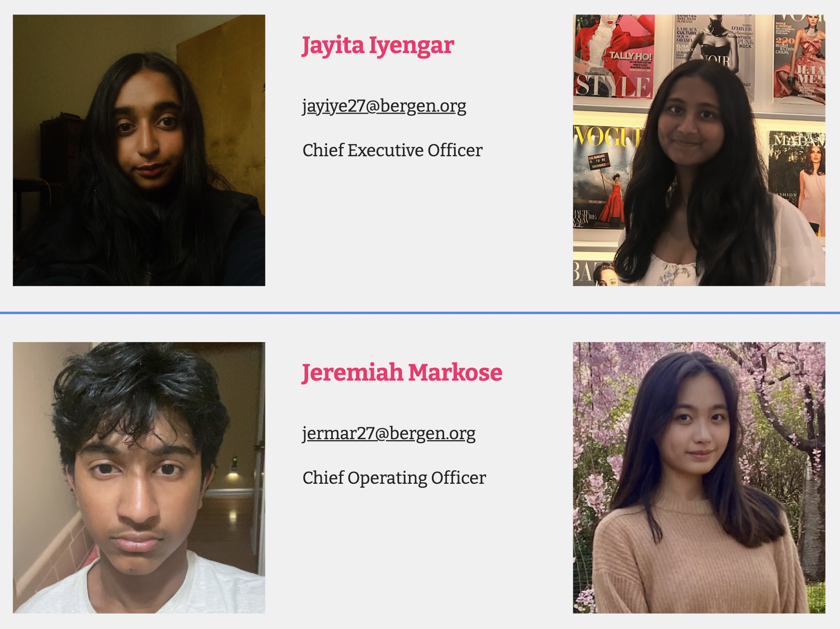Open the jayiye27@bergen.org email link
This screenshot has height=629, width=840.
tap(384, 106)
